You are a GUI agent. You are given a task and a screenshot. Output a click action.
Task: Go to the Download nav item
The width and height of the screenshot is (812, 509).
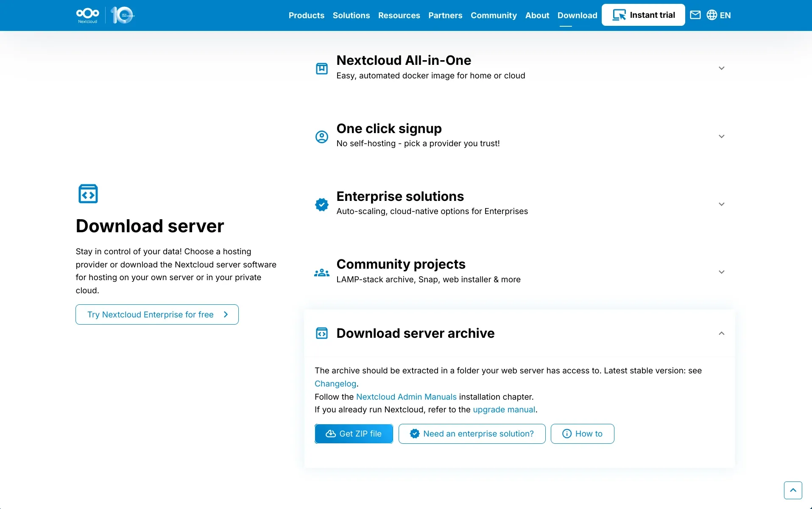tap(577, 15)
